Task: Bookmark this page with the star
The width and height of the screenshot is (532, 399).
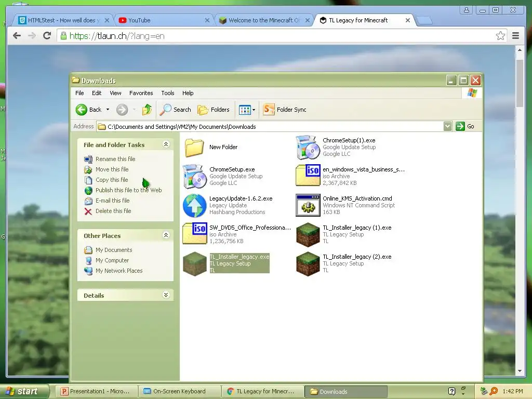Action: tap(500, 36)
